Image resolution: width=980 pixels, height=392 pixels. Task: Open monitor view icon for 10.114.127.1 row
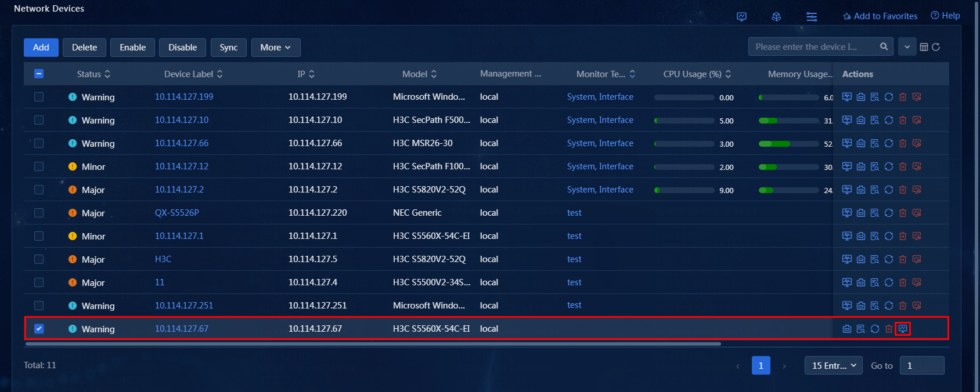[847, 236]
